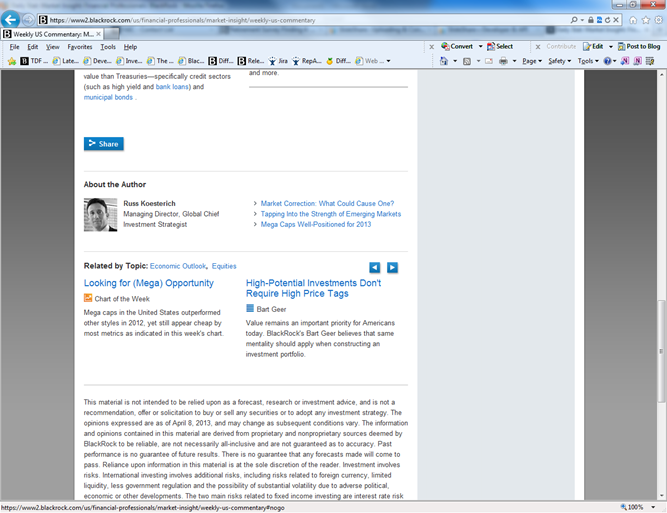
Task: Open the bank loans link
Action: 172,87
